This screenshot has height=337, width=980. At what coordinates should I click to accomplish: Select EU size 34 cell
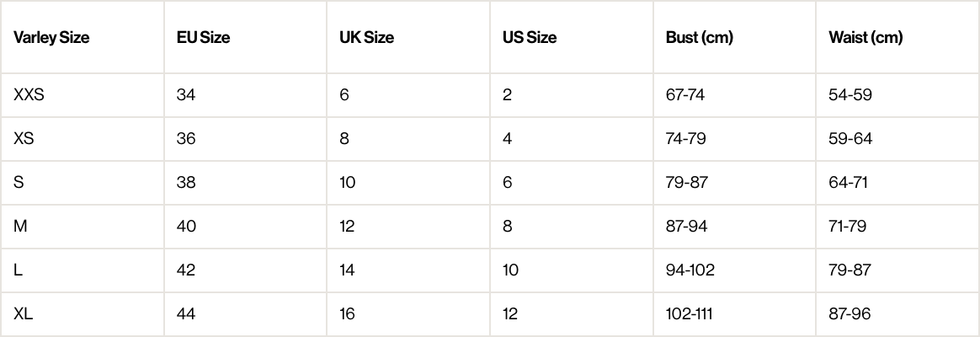tap(186, 94)
